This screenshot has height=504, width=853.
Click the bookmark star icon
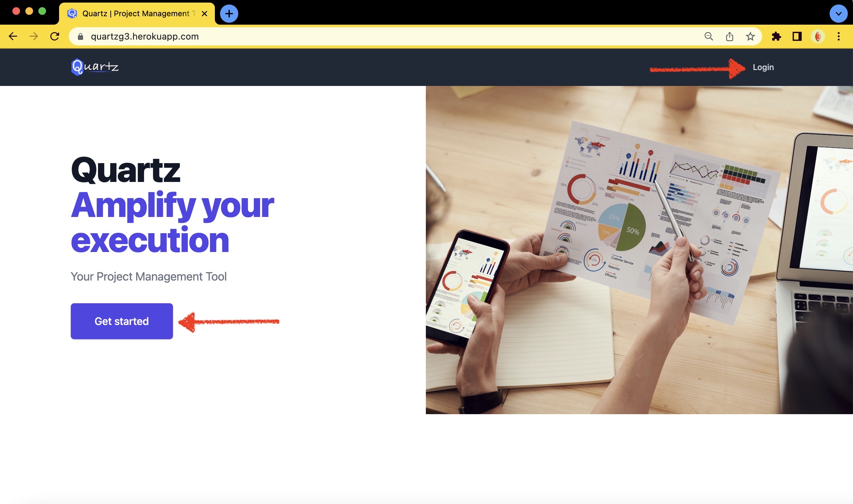point(749,36)
